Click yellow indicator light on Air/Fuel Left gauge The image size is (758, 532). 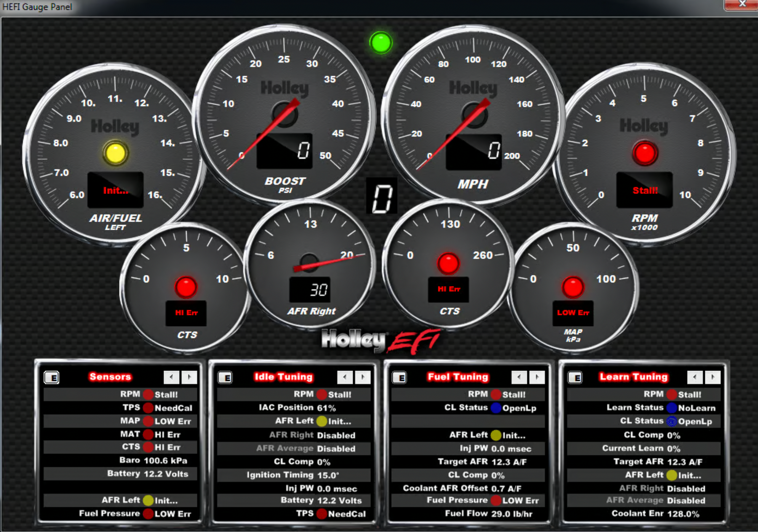115,153
